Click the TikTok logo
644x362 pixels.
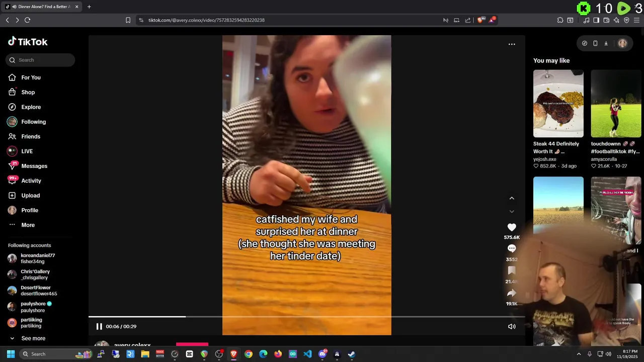pyautogui.click(x=28, y=42)
